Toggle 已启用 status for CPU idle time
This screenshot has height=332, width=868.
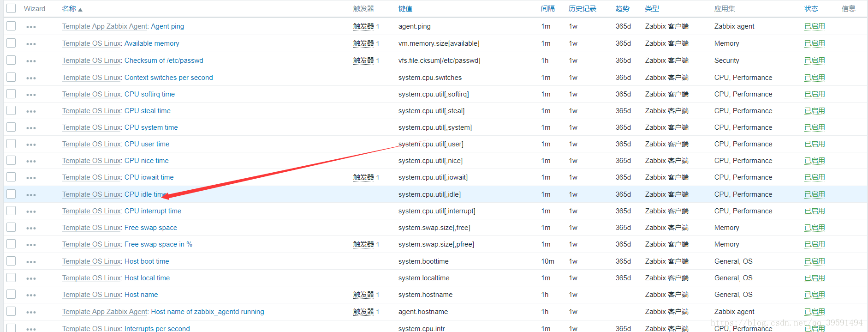click(814, 194)
